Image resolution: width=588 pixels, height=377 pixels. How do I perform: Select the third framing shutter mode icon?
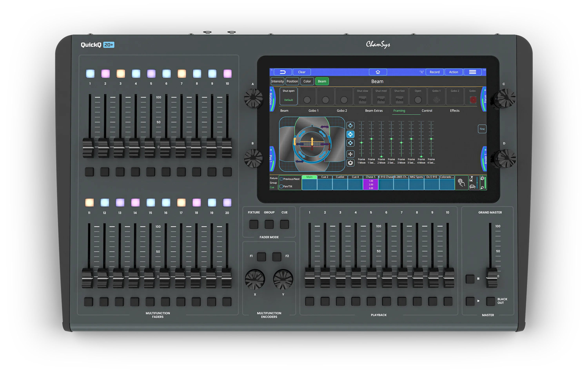point(350,143)
